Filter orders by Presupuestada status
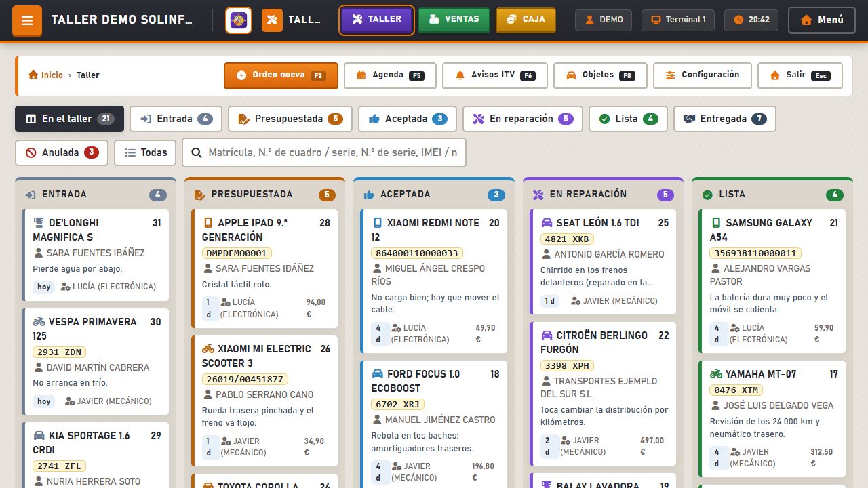The width and height of the screenshot is (868, 488). click(x=290, y=119)
